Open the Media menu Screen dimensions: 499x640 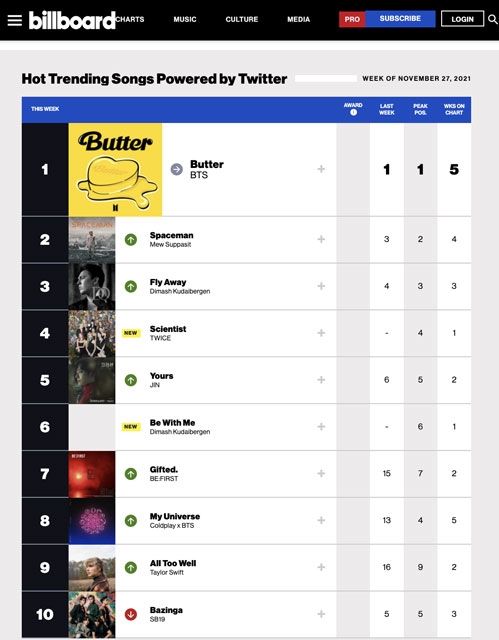(x=298, y=19)
